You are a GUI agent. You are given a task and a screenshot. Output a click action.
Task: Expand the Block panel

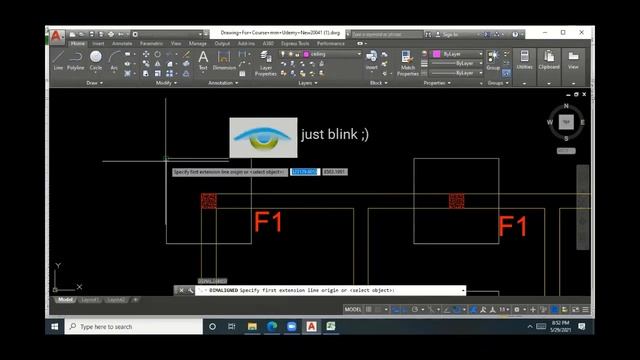coord(378,83)
